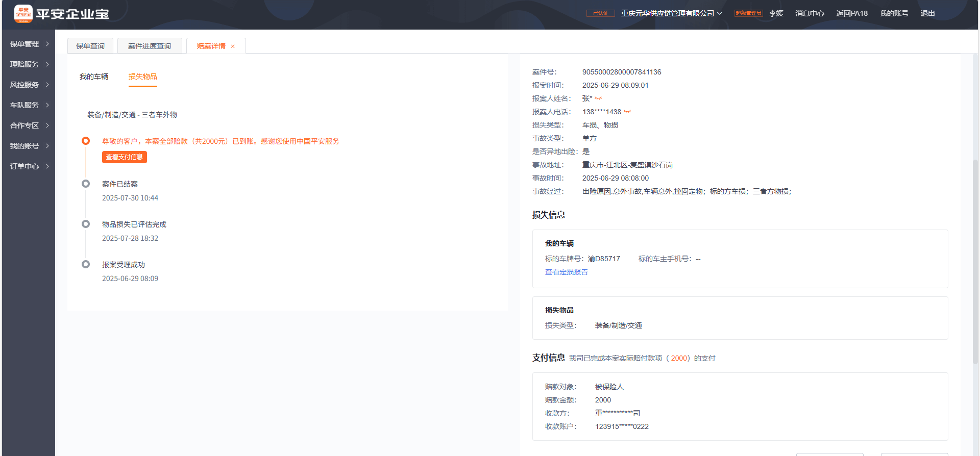Expand the 理赔服务 sidebar menu
The image size is (980, 456).
coord(29,64)
